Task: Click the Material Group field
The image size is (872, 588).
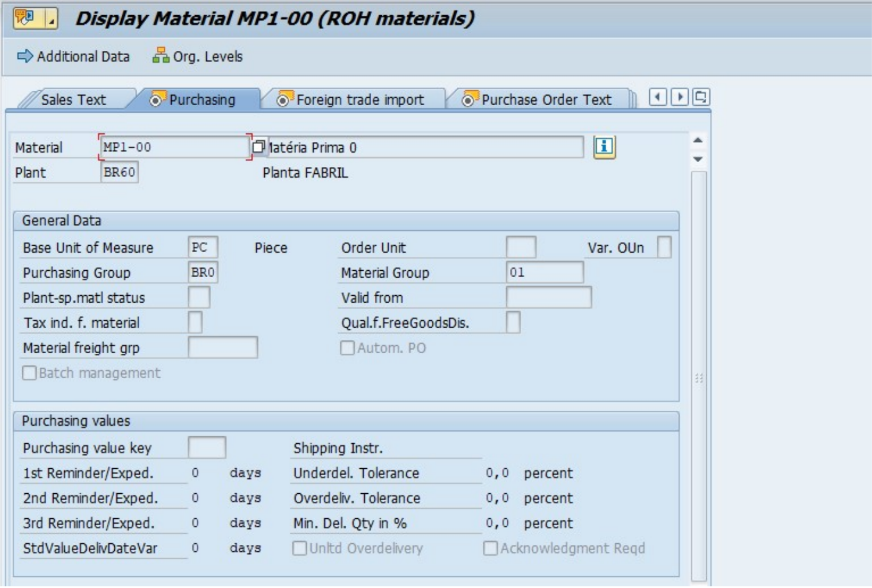Action: (544, 273)
